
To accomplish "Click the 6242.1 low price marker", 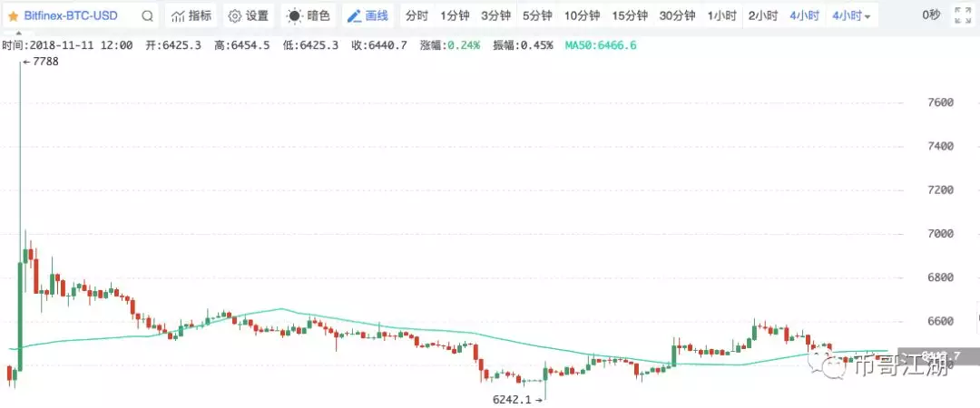I will click(517, 400).
